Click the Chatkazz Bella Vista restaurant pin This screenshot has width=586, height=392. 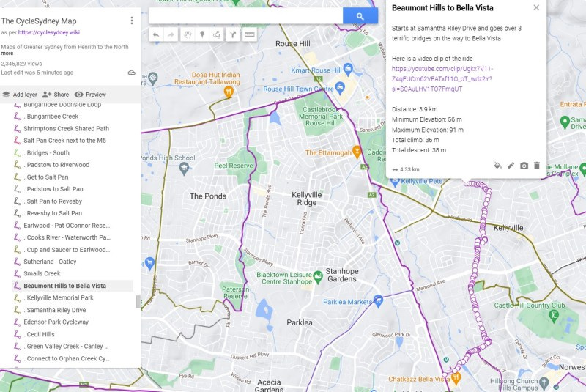pos(456,378)
